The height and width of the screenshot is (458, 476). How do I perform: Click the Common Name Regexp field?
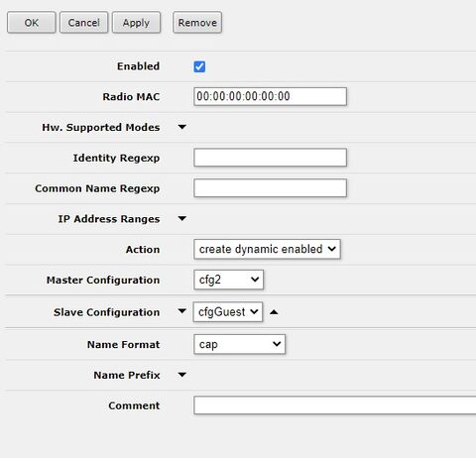[x=270, y=188]
